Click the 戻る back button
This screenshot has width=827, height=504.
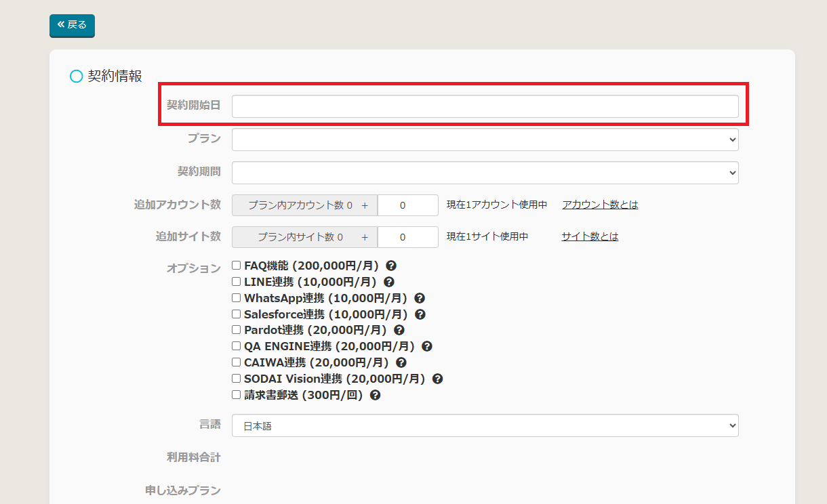coord(72,25)
